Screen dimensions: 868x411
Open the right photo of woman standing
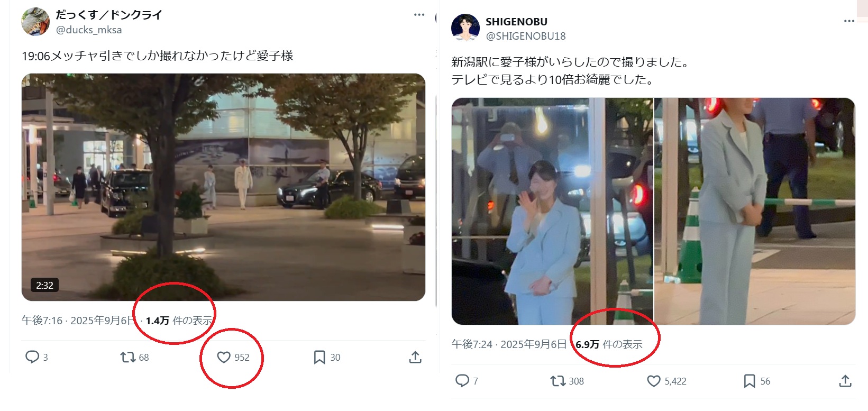click(x=755, y=211)
